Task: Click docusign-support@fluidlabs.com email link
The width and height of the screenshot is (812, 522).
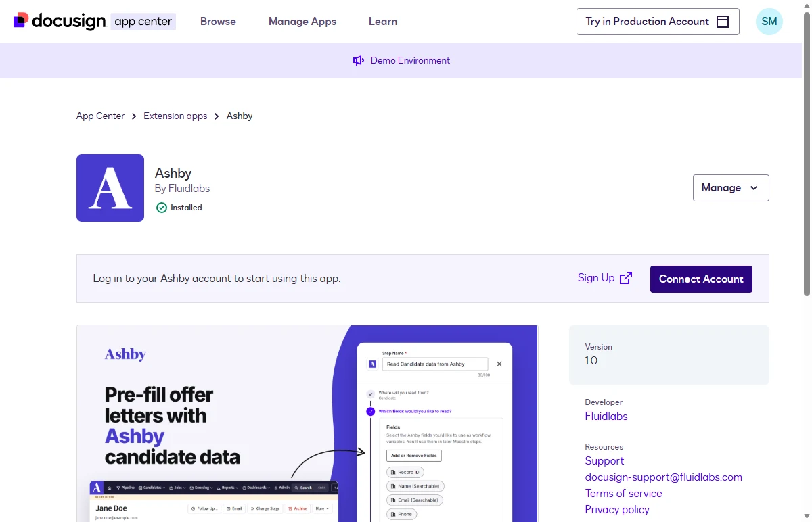Action: click(664, 477)
